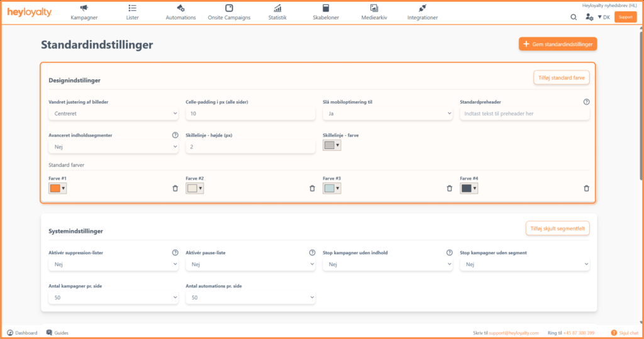Open the DK language selector
This screenshot has height=339, width=644.
(604, 17)
